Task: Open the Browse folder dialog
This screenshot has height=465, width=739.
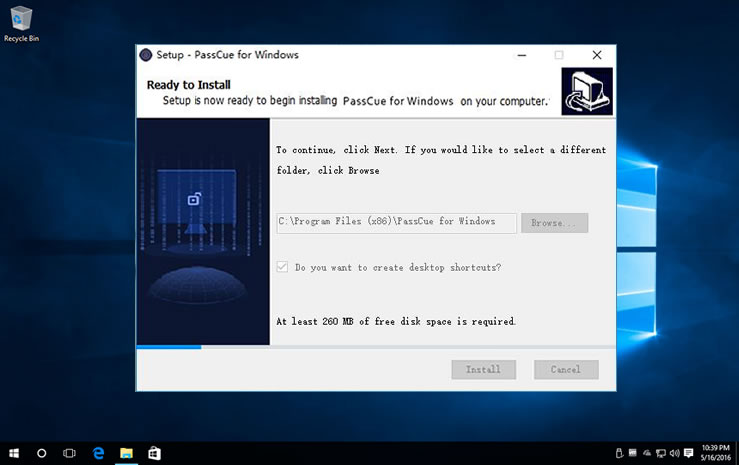Action: (x=554, y=223)
